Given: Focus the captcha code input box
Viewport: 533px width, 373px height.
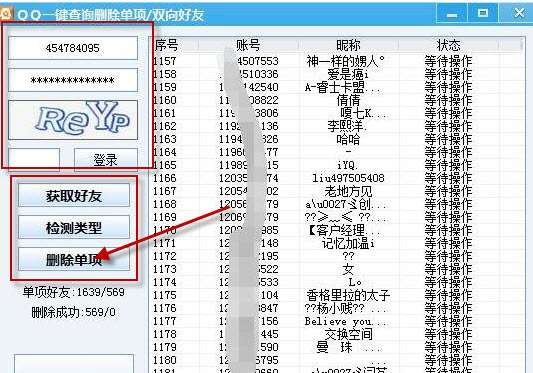Looking at the screenshot, I should (34, 159).
